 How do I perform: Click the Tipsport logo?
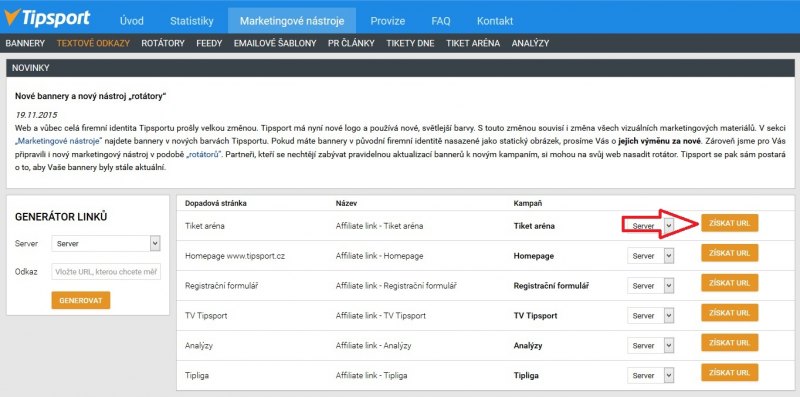47,18
